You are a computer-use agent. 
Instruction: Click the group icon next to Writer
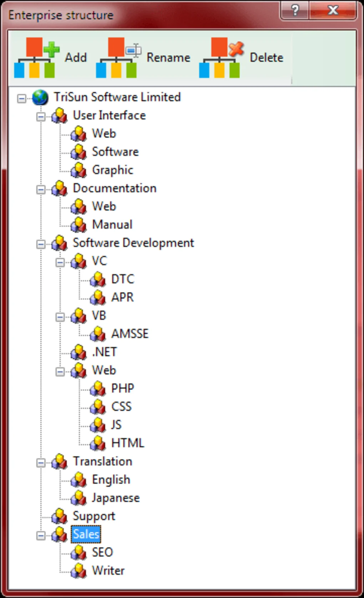pyautogui.click(x=79, y=571)
